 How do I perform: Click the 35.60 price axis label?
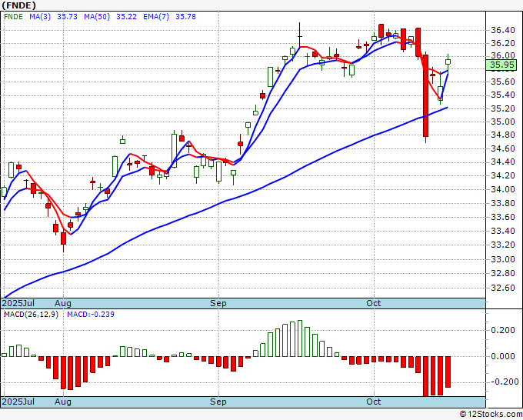(x=503, y=82)
